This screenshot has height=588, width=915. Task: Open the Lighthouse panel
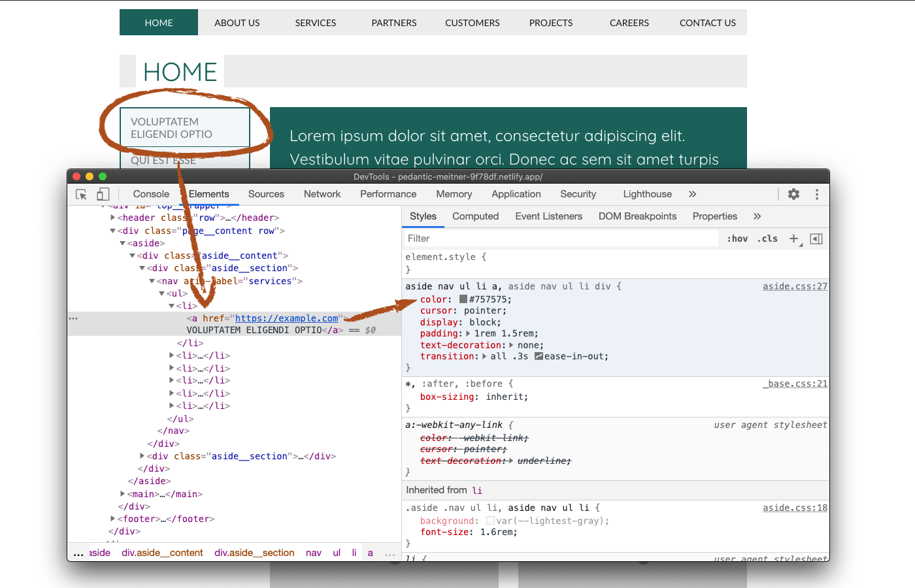648,194
